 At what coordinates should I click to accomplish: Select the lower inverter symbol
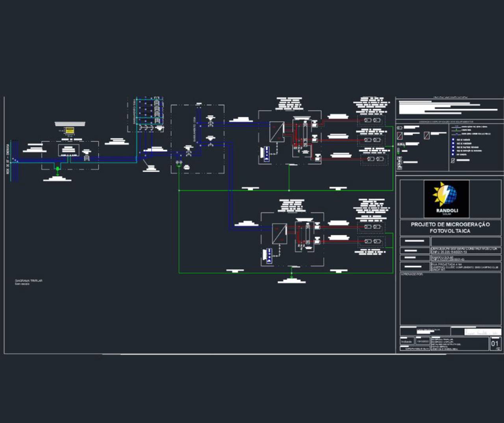click(280, 234)
